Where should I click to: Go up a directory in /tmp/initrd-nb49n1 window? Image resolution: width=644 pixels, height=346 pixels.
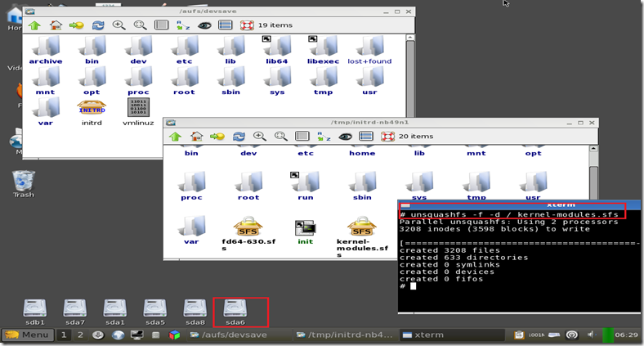tap(176, 137)
